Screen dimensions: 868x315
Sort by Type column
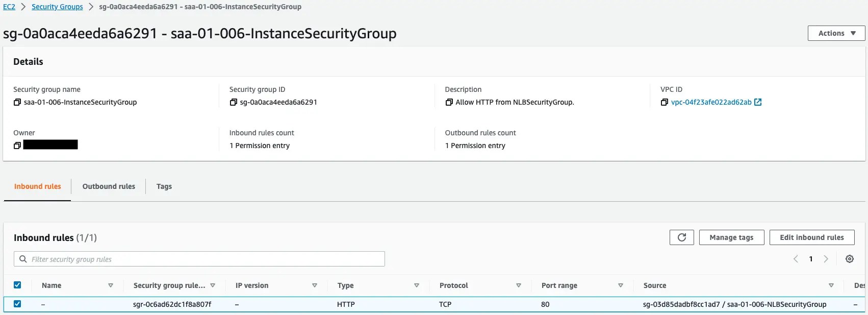coord(417,285)
